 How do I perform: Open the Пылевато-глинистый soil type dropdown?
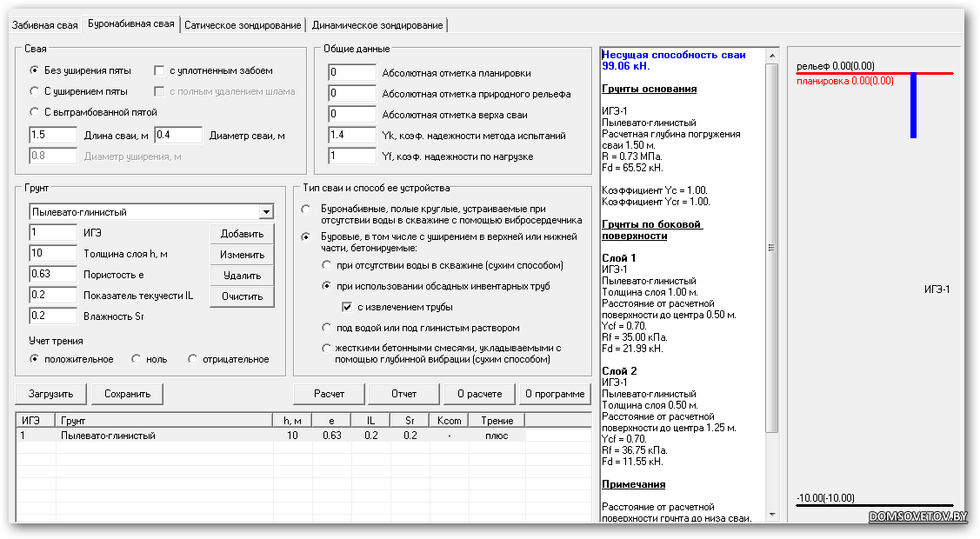[266, 212]
